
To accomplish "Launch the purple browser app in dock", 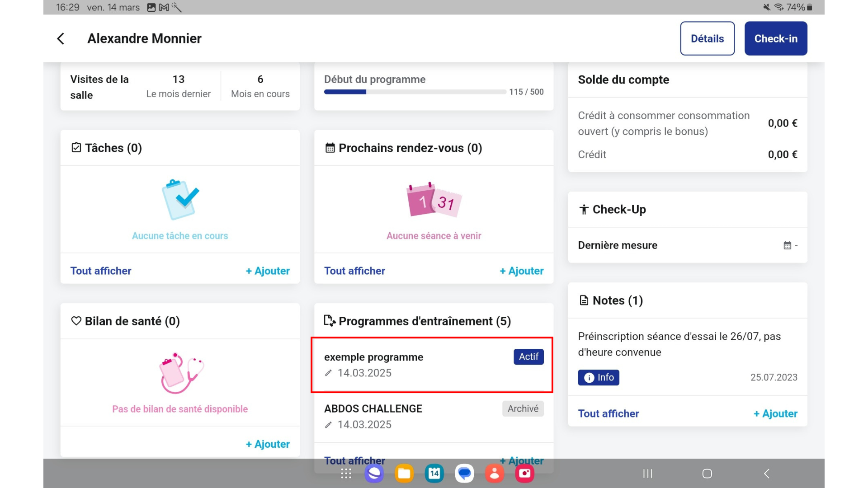I will (374, 474).
